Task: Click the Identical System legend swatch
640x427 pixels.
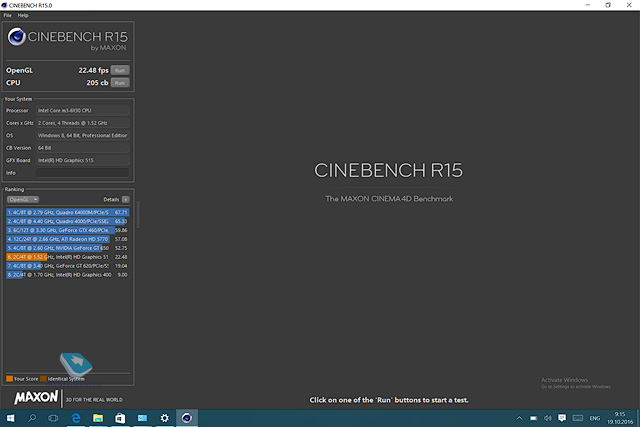Action: pyautogui.click(x=43, y=379)
